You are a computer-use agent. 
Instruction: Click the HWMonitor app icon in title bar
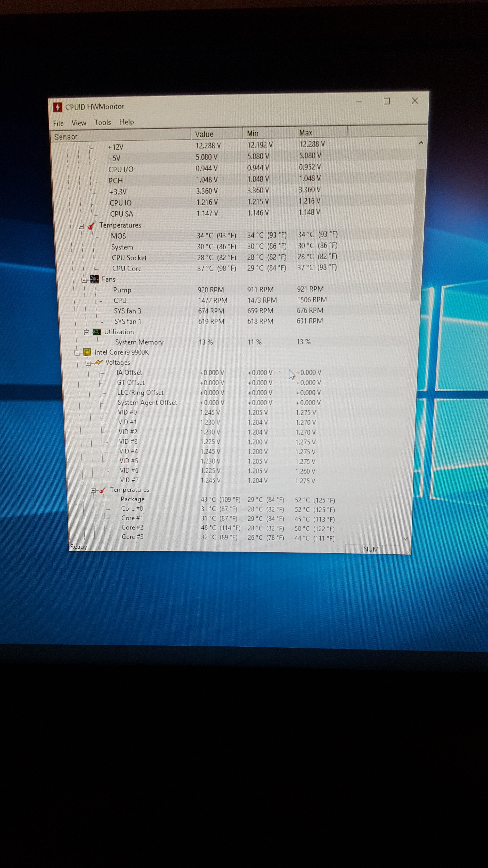click(58, 108)
